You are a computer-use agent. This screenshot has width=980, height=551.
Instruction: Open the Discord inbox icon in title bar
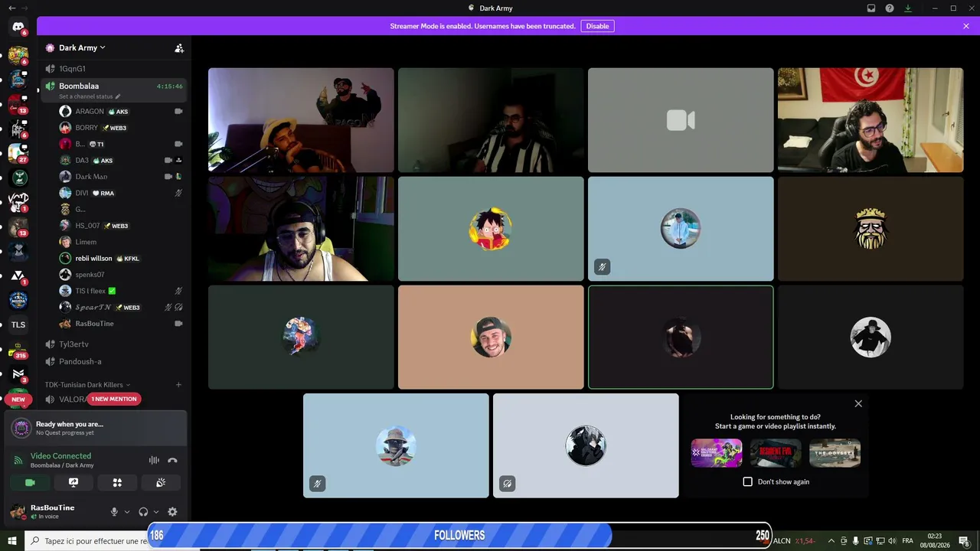pyautogui.click(x=871, y=8)
